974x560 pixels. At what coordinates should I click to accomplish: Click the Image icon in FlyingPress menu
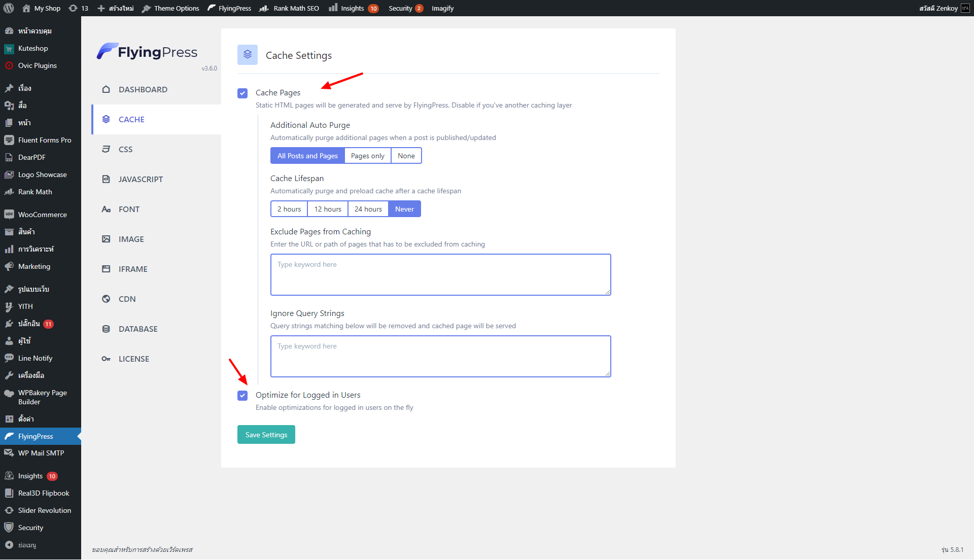click(106, 239)
